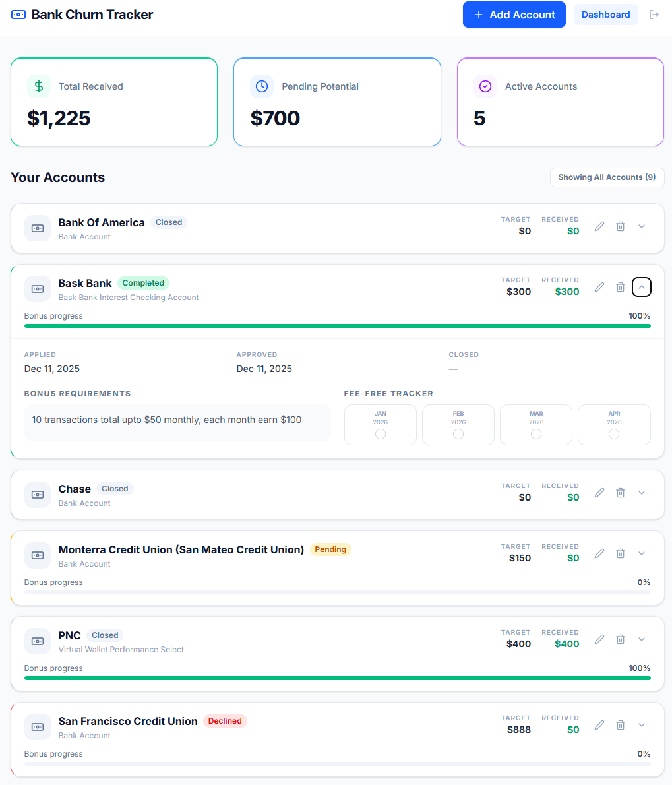Screen dimensions: 672x785
Task: Mark the FEB 2026 month as fee-free
Action: (x=458, y=434)
